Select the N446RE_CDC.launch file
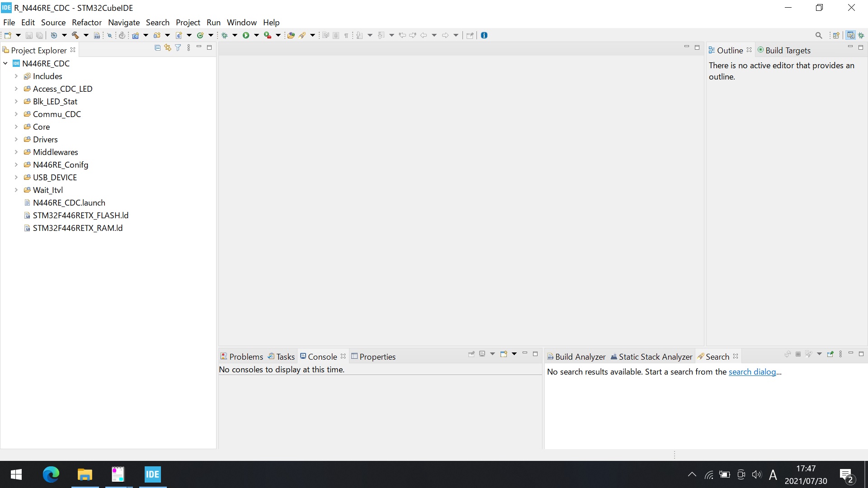868x488 pixels. (x=69, y=202)
